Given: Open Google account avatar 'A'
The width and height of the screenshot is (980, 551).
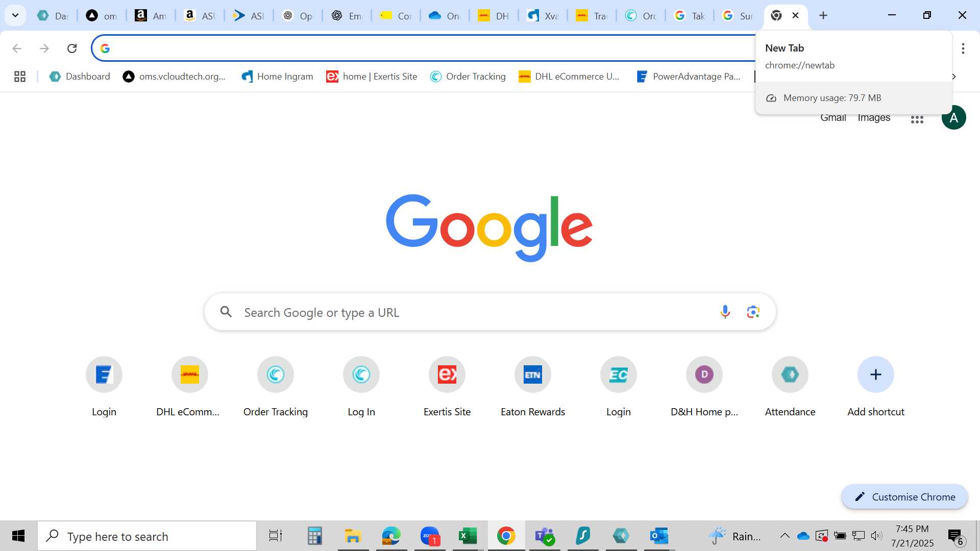Looking at the screenshot, I should click(x=954, y=118).
